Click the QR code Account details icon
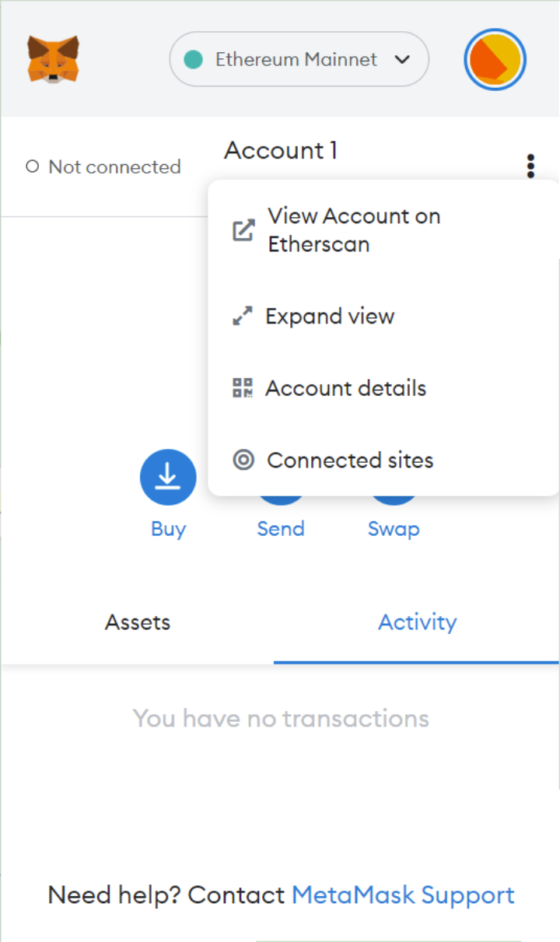Screen dimensions: 560x942 pyautogui.click(x=243, y=388)
